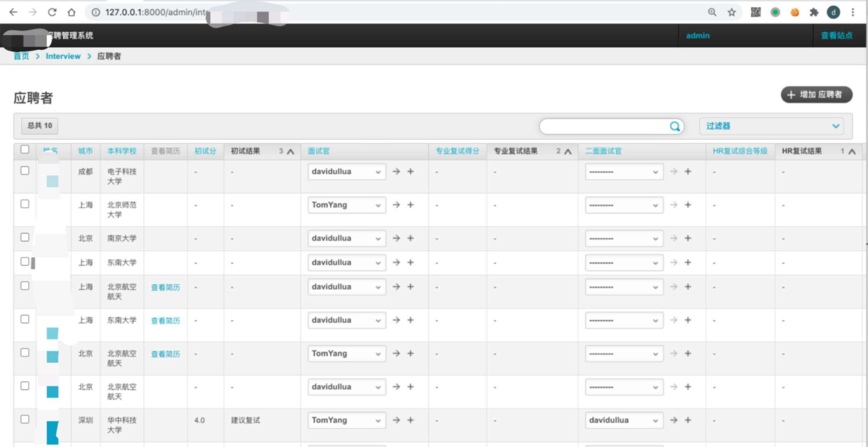The width and height of the screenshot is (868, 447).
Task: Open 查看简历 in the 上海 北京航空航天 row
Action: pos(165,287)
